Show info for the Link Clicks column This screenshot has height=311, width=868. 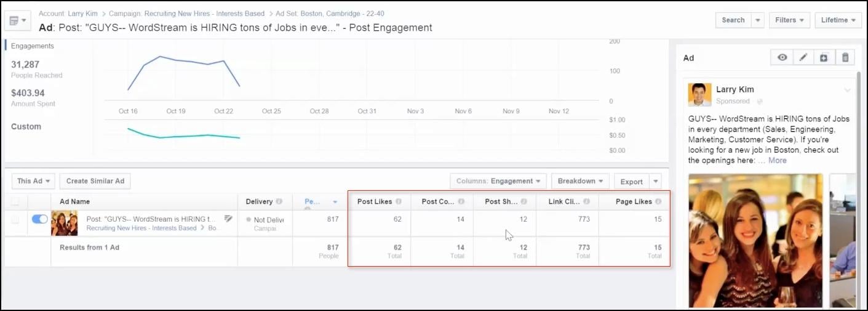[587, 201]
